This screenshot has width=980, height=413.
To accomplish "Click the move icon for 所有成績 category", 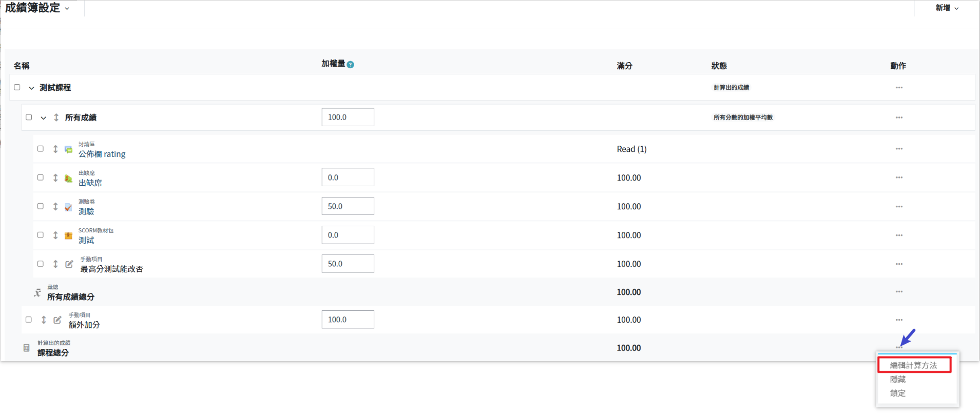I will click(56, 117).
